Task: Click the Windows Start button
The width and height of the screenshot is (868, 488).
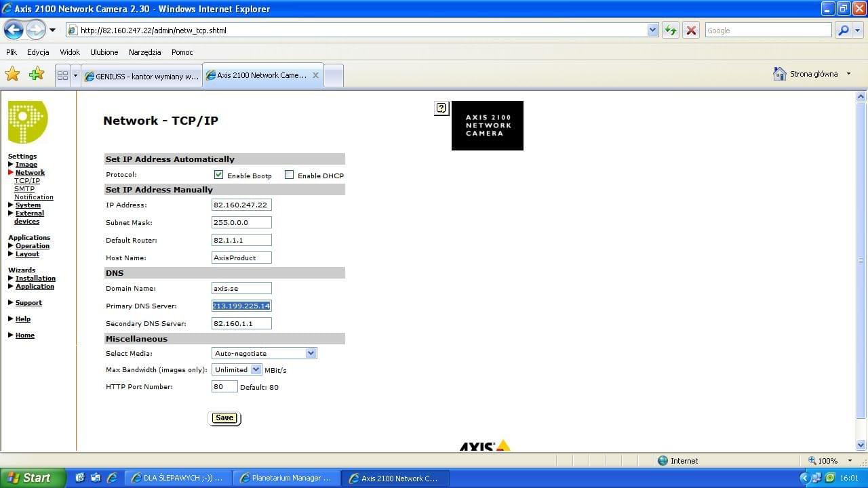Action: 33,478
